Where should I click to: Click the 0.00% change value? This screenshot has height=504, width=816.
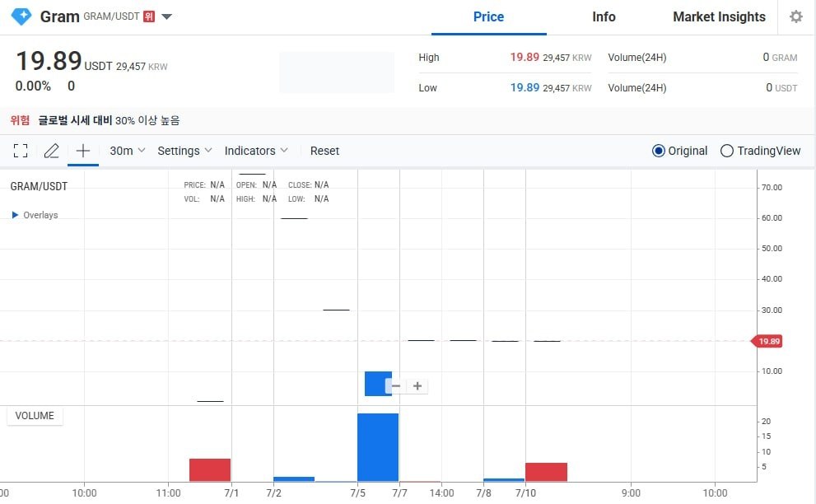click(33, 86)
